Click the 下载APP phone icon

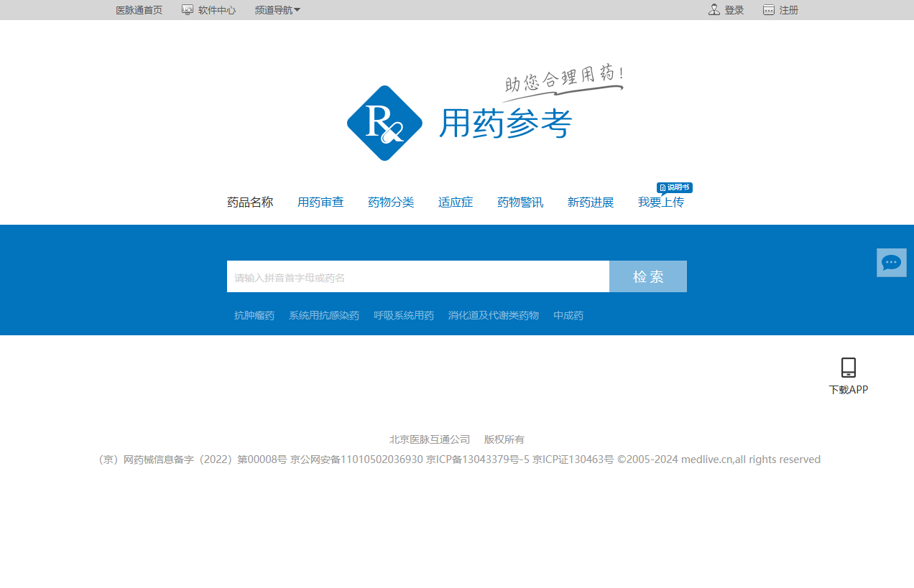point(849,368)
